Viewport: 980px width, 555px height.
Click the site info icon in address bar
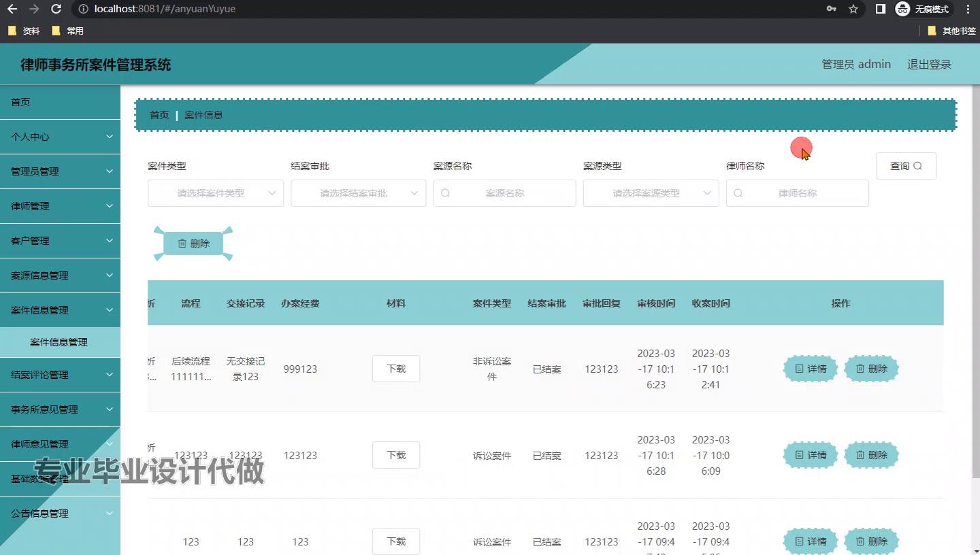[x=83, y=9]
